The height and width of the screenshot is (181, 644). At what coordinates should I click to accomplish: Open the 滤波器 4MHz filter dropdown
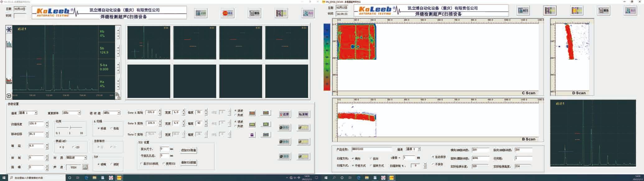[x=118, y=113]
